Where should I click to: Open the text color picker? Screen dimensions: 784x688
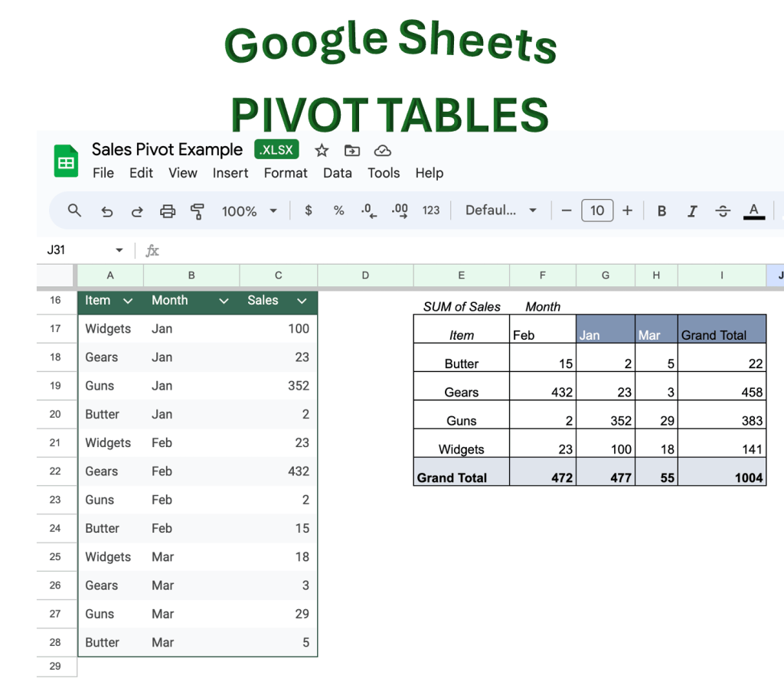754,211
